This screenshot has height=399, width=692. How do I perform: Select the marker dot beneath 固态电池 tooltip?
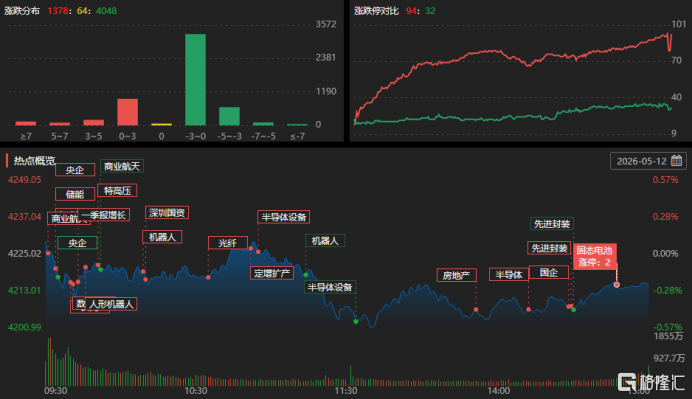617,285
